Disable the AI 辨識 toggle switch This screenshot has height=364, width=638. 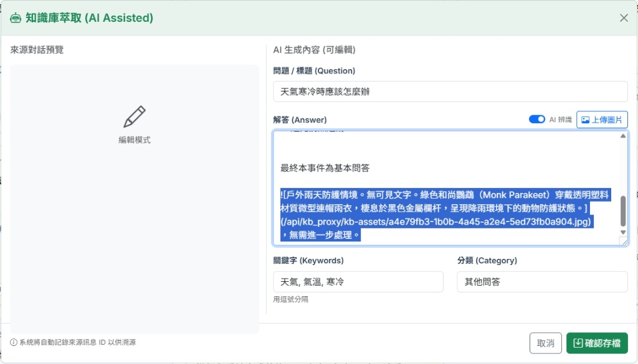coord(536,119)
